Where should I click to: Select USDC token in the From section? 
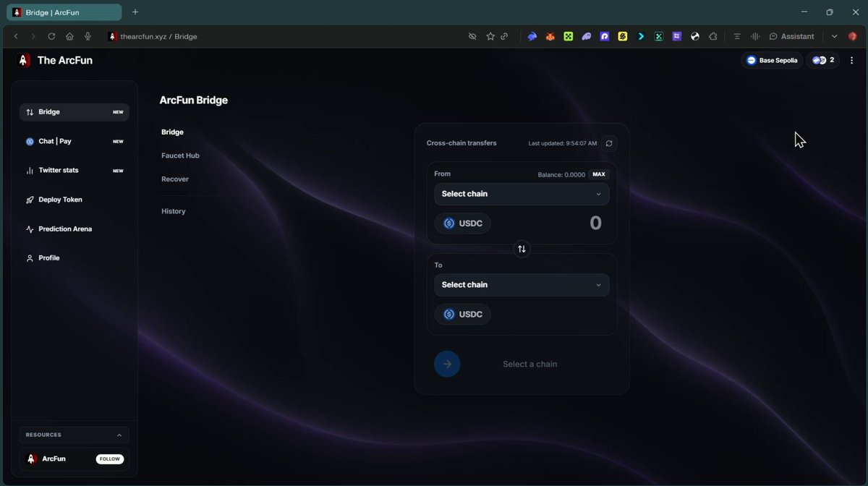coord(463,223)
